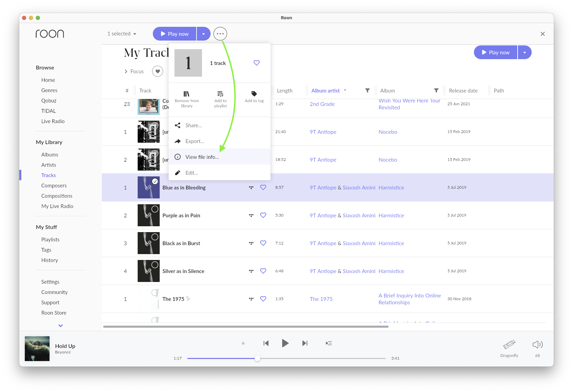Open album link Nocebo in track 1 row
The height and width of the screenshot is (392, 573).
(388, 132)
